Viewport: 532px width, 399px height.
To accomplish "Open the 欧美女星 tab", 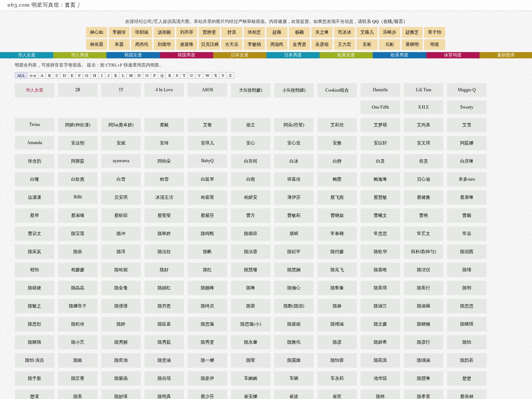I will [346, 55].
